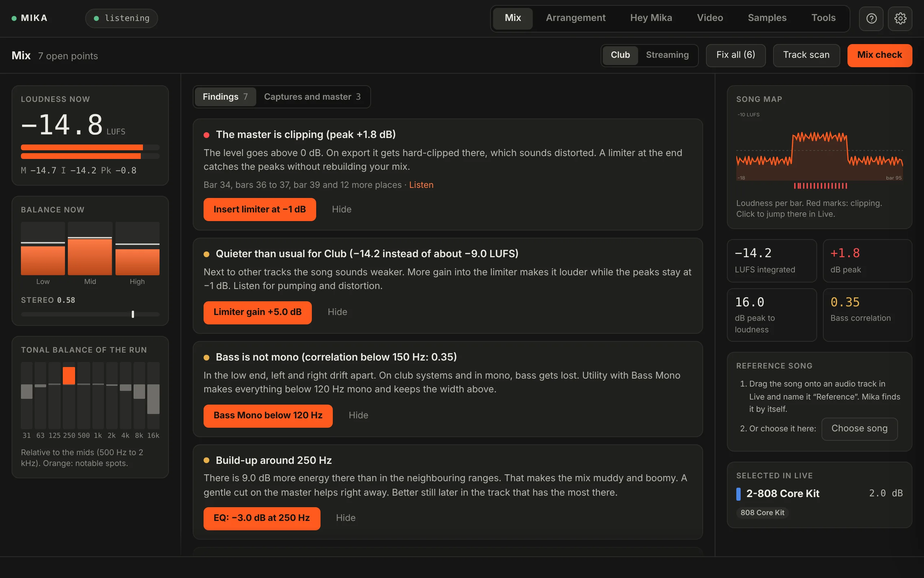924x578 pixels.
Task: Click the stereo width slider handle
Action: click(x=133, y=314)
